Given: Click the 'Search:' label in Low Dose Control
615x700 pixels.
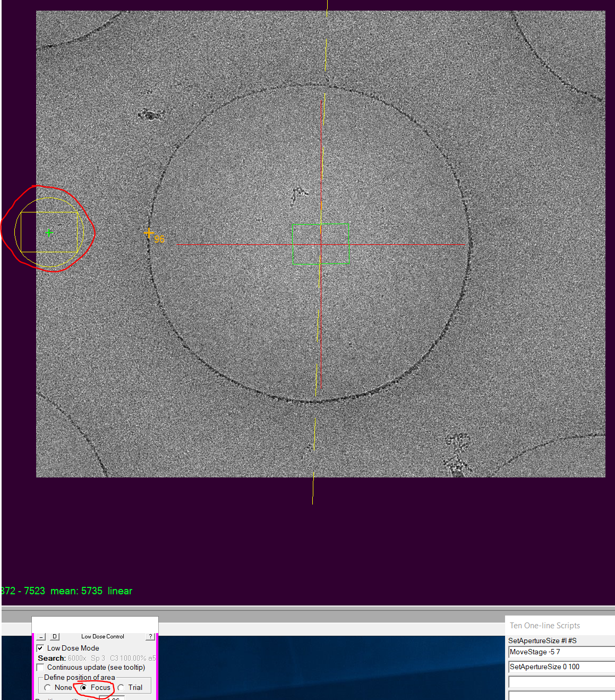Looking at the screenshot, I should [52, 658].
